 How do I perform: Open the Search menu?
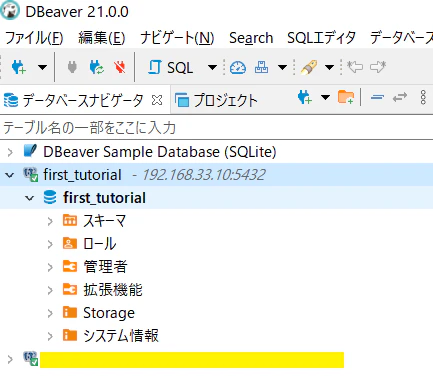coord(251,38)
